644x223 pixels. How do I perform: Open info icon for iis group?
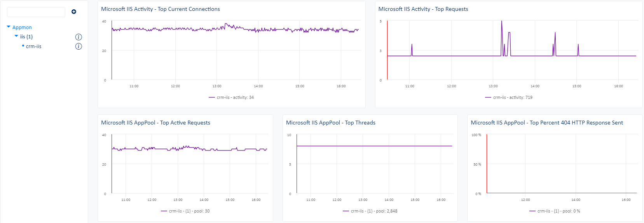[x=79, y=37]
